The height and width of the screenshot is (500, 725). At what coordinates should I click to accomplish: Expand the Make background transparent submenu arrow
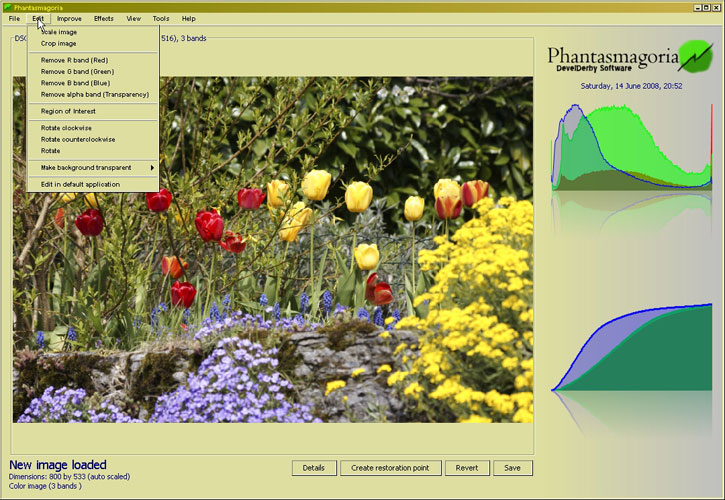point(152,167)
